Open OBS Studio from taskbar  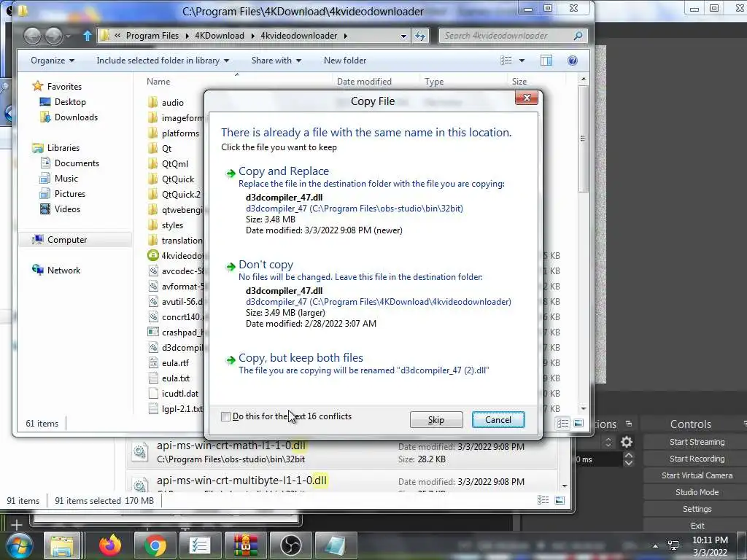(x=290, y=545)
